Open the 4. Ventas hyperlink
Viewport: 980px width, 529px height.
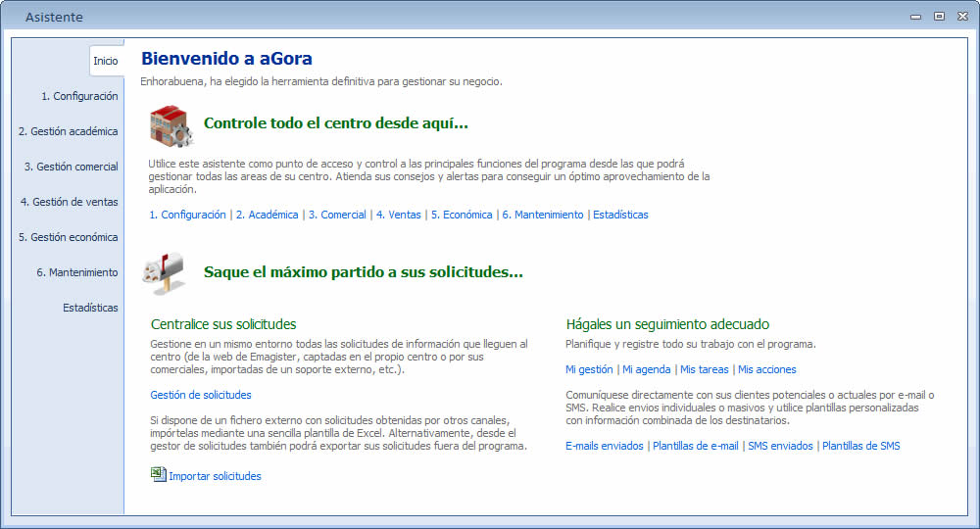pyautogui.click(x=399, y=215)
